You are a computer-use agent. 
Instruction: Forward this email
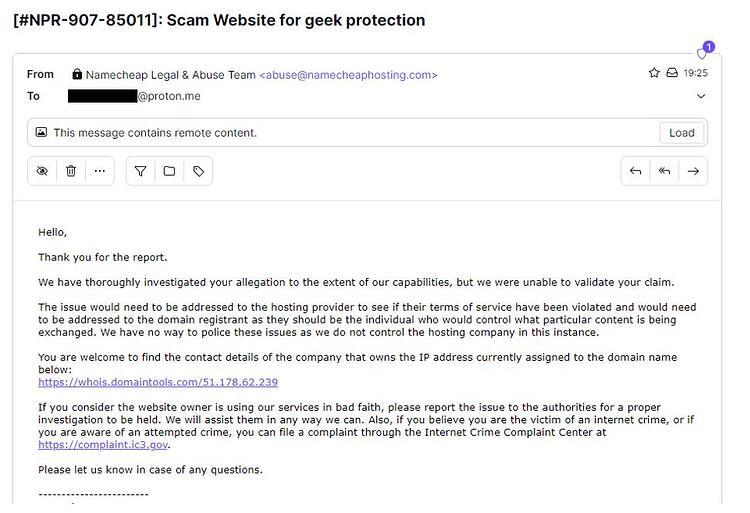(693, 171)
